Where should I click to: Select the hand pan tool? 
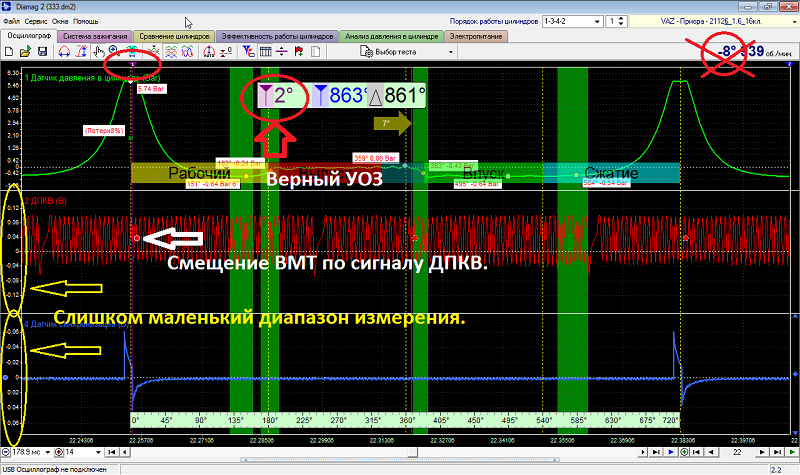(98, 52)
